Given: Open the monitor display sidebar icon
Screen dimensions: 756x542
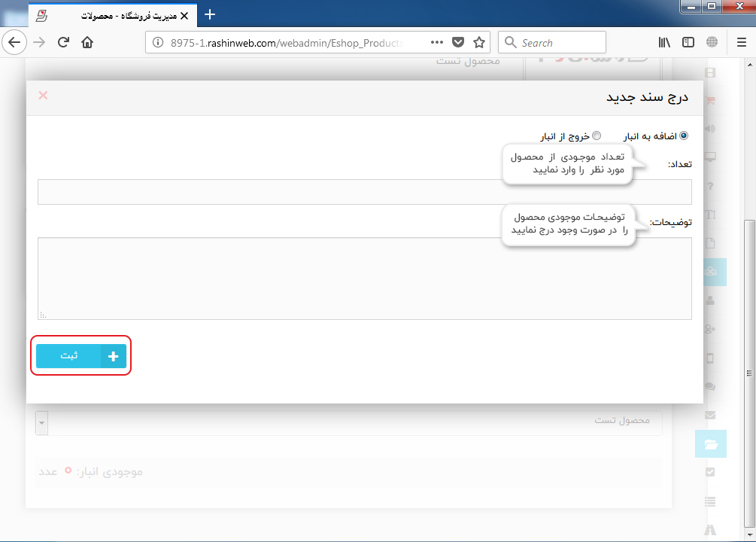Looking at the screenshot, I should tap(710, 157).
